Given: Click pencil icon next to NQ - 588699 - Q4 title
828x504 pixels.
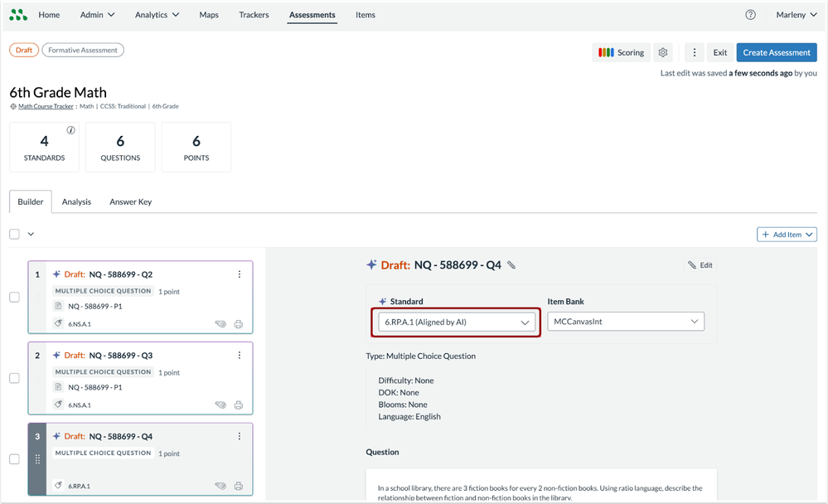Looking at the screenshot, I should 511,265.
